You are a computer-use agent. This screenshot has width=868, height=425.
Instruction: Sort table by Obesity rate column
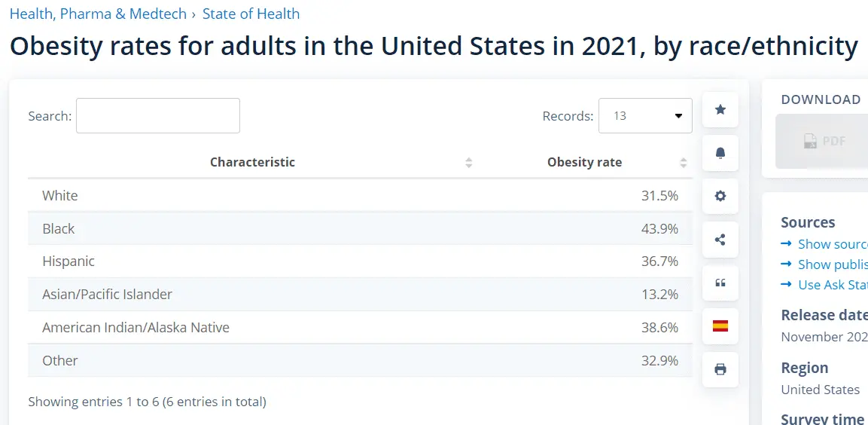[x=584, y=162]
